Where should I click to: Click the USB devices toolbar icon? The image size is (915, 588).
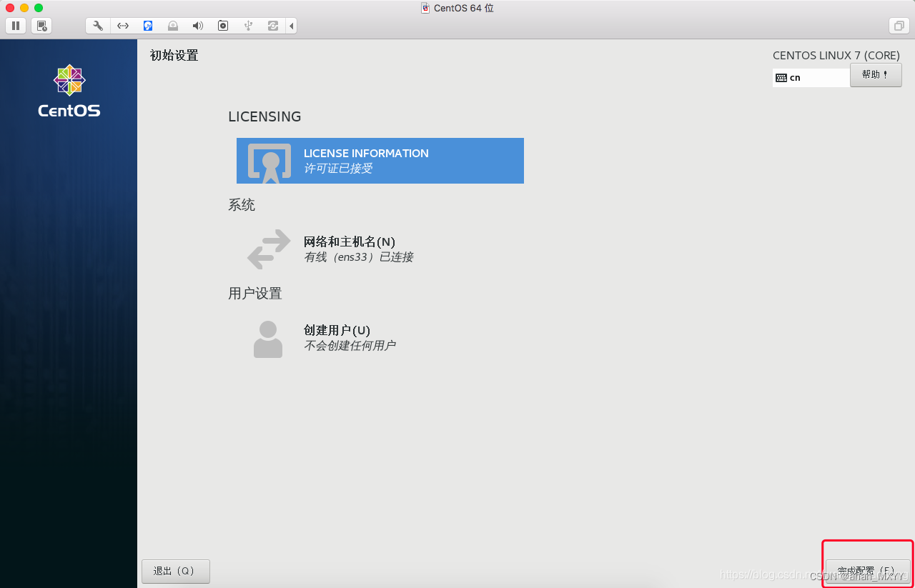[x=247, y=26]
